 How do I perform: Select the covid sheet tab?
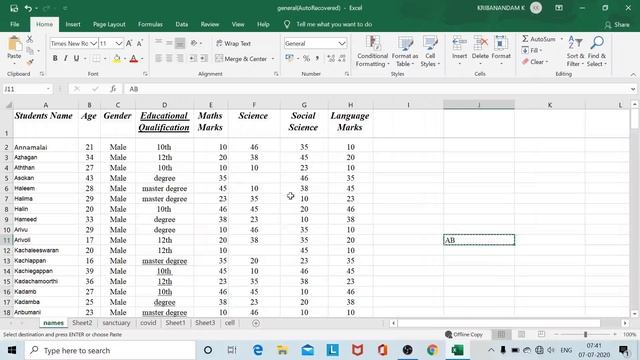click(148, 323)
